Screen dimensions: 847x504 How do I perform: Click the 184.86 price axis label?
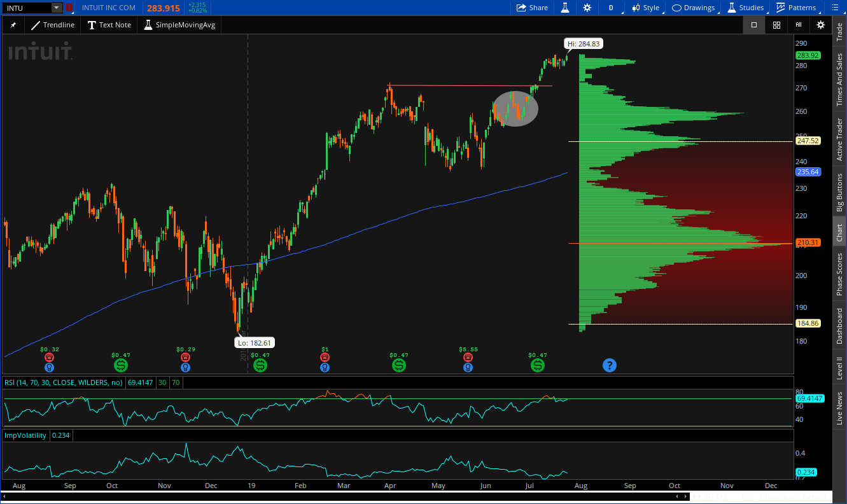pyautogui.click(x=808, y=323)
